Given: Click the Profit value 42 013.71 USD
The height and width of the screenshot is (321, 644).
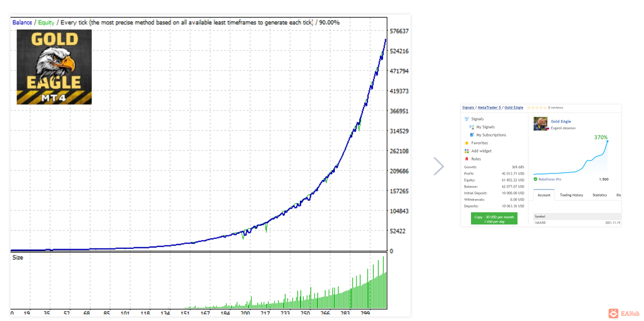Looking at the screenshot, I should [513, 173].
